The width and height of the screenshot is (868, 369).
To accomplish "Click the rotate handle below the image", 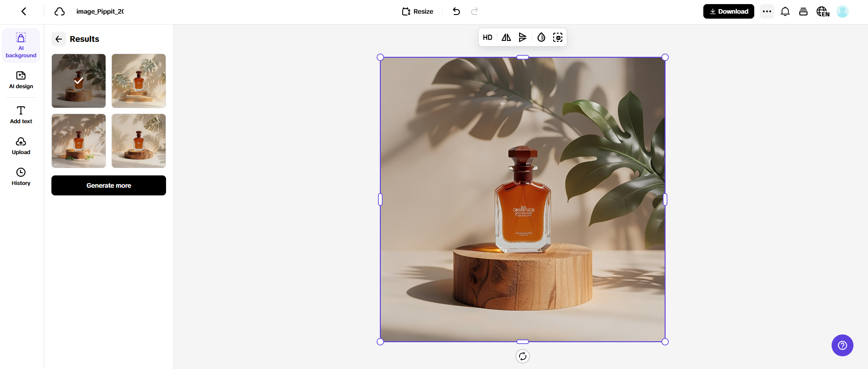I will (523, 356).
